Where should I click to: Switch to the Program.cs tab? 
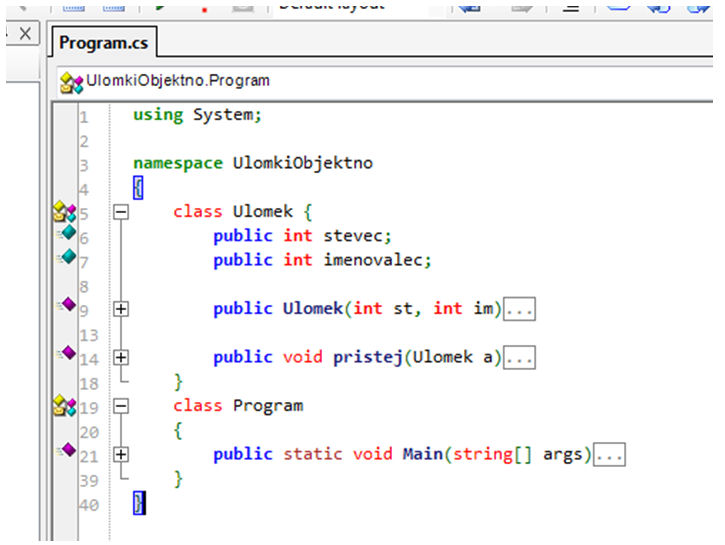coord(103,43)
